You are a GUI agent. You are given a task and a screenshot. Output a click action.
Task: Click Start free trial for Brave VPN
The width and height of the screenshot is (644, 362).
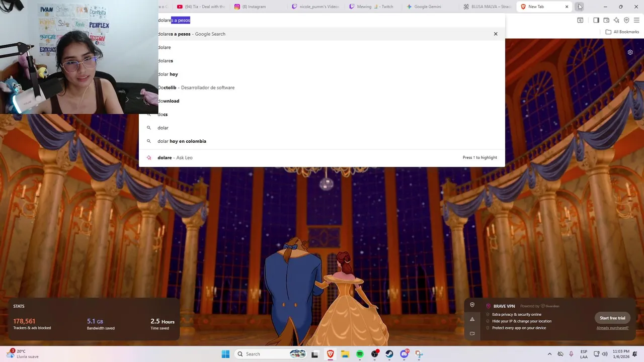[612, 318]
